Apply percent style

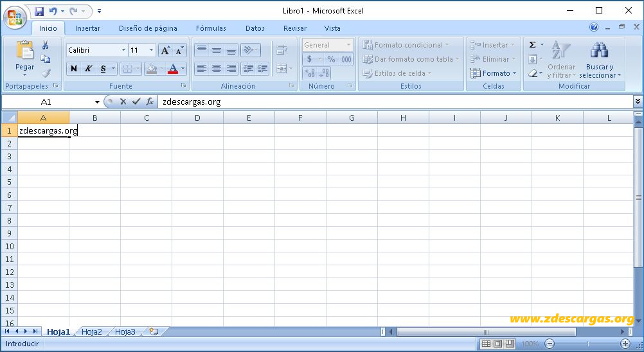tap(331, 59)
